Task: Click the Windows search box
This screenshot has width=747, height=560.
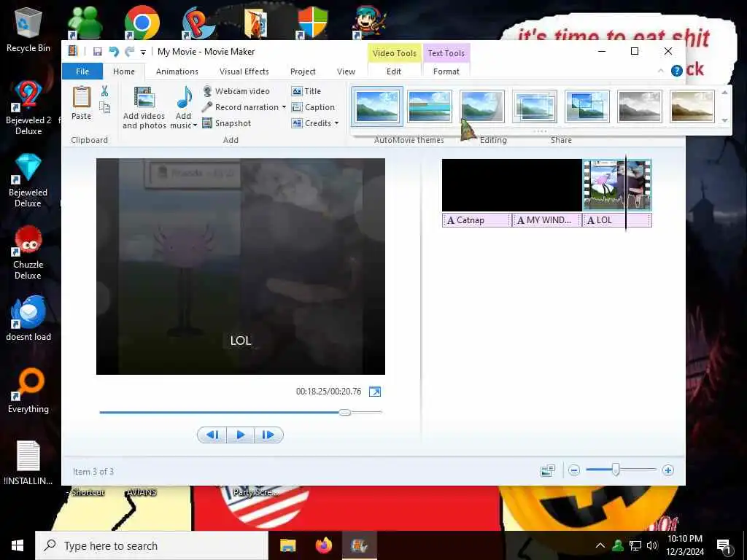Action: pyautogui.click(x=152, y=545)
